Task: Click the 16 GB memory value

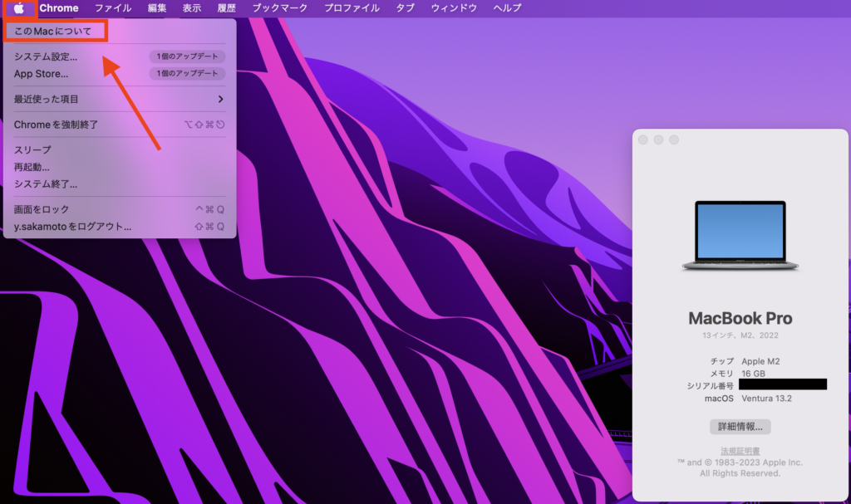Action: pos(753,374)
